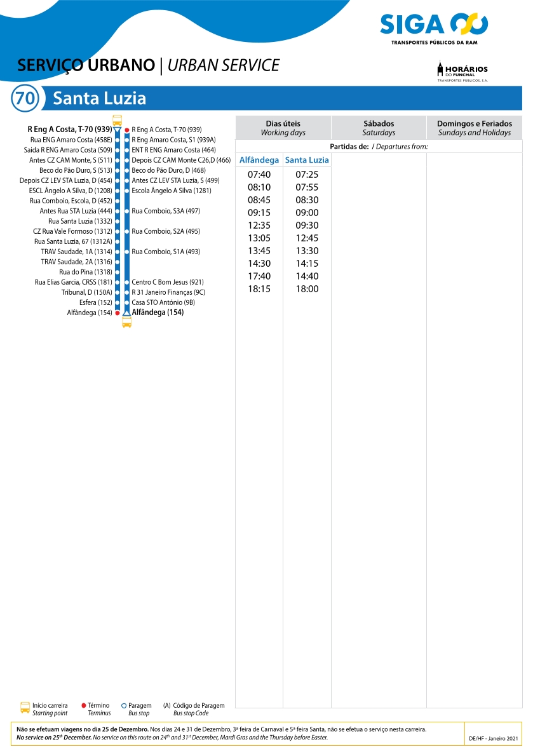Open the Domingos e Feriados column header

[x=474, y=128]
